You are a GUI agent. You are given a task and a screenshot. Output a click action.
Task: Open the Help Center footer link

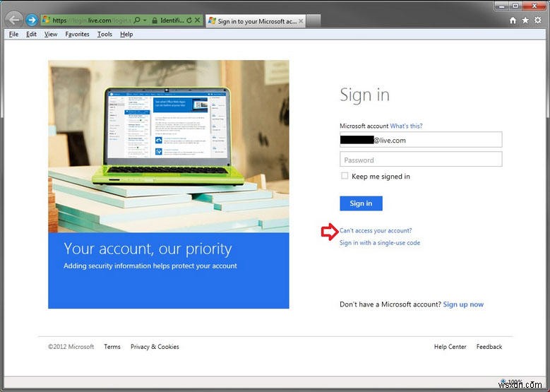(x=450, y=347)
